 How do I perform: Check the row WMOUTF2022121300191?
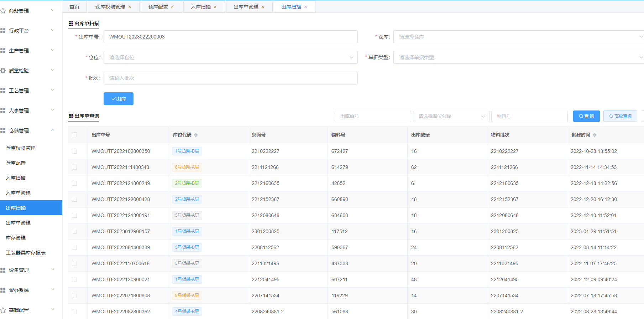pyautogui.click(x=74, y=215)
